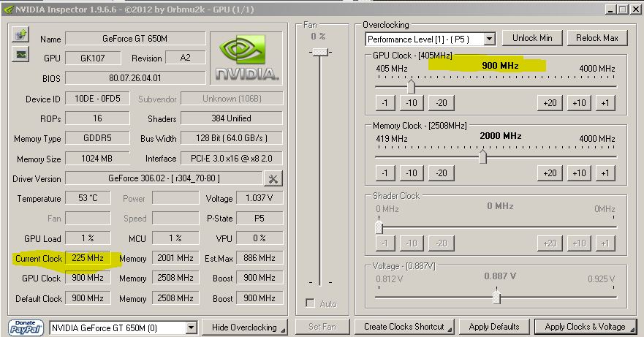
Task: Click Create Clocks Shortcut button
Action: 404,327
